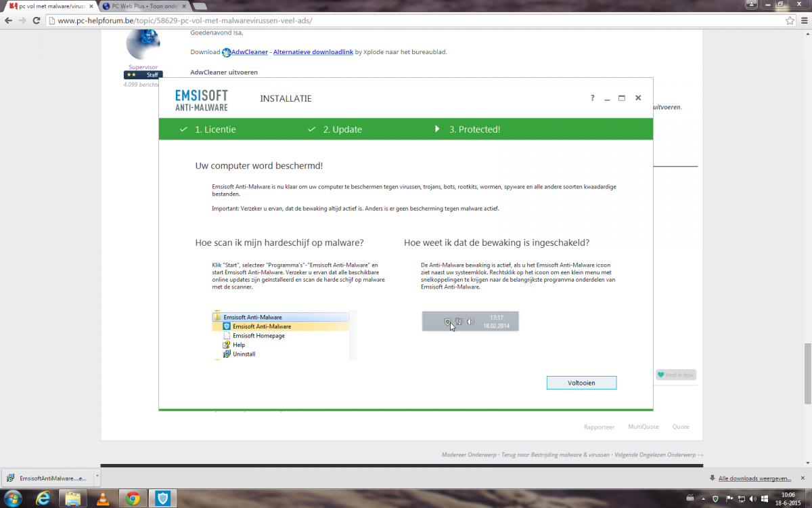The height and width of the screenshot is (508, 812).
Task: Click the 'AdwCleaner uitvoeren' bold text
Action: point(224,72)
